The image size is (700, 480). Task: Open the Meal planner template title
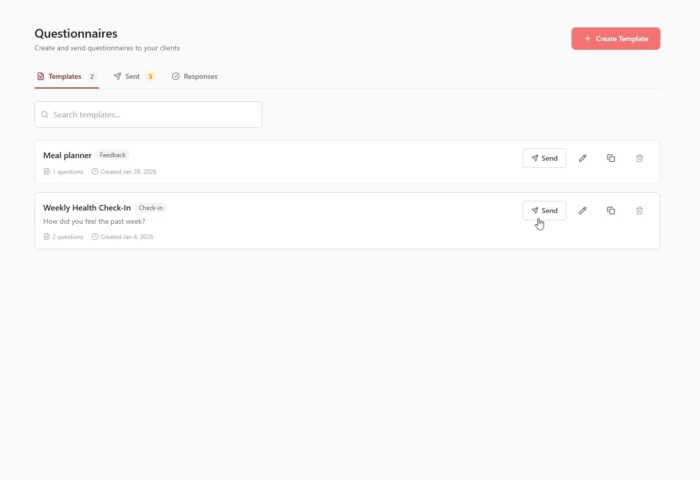click(67, 155)
